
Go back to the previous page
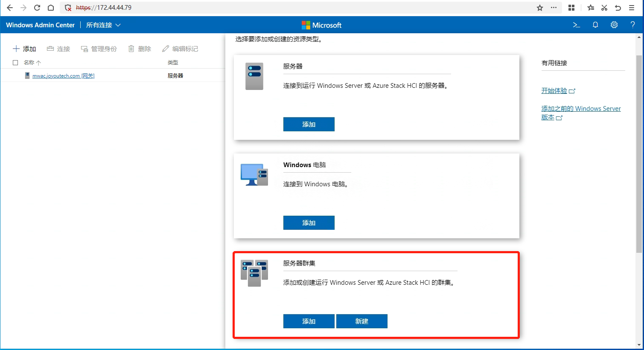(10, 8)
